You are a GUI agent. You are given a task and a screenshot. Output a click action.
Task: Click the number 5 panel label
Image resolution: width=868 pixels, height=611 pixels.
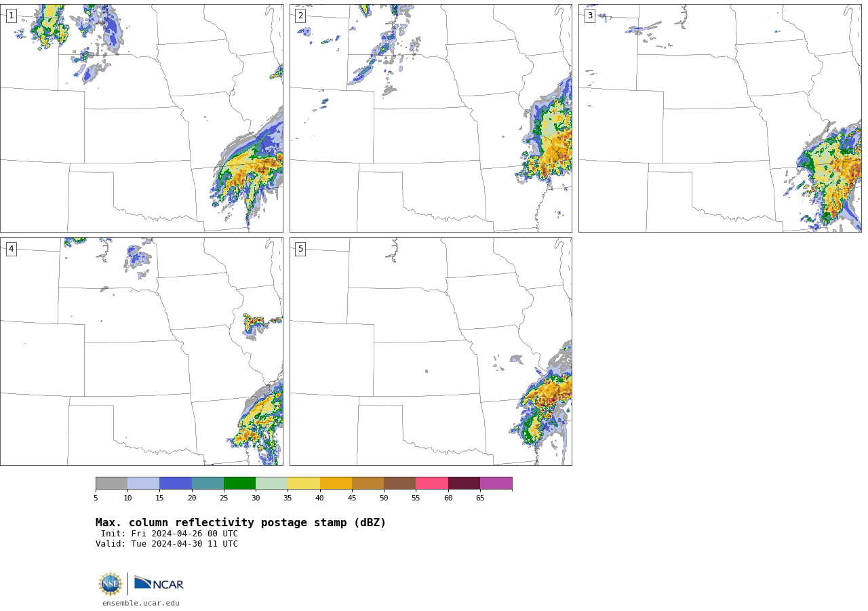pyautogui.click(x=300, y=249)
